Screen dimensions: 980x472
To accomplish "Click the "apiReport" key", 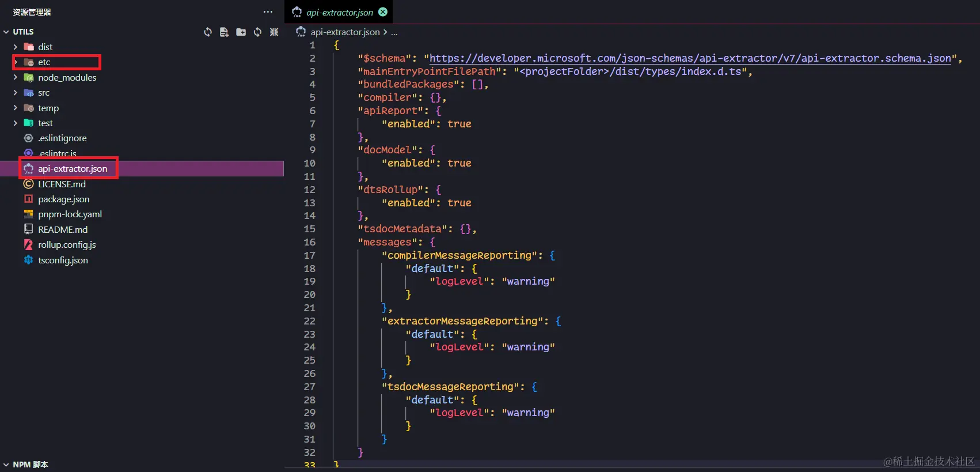I will pyautogui.click(x=390, y=111).
